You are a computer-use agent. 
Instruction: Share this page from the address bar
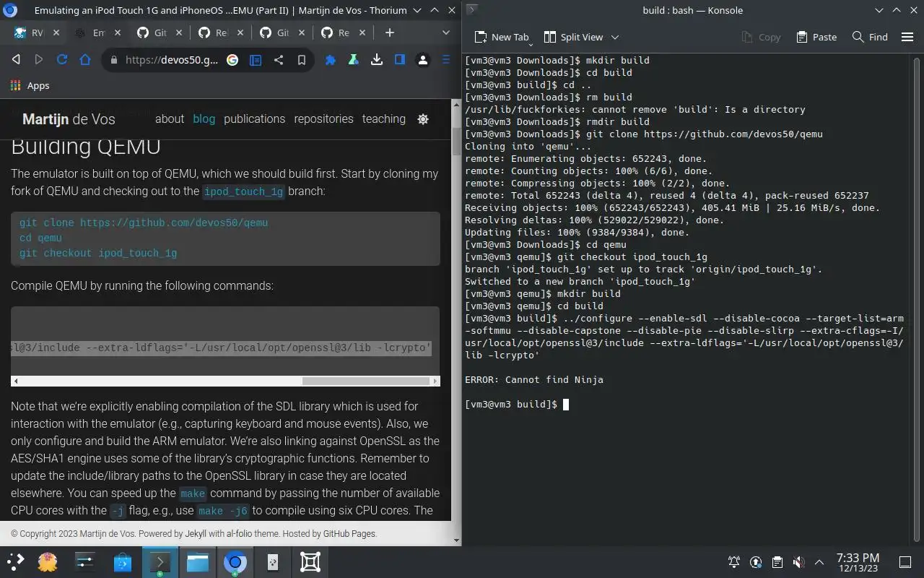[x=279, y=60]
